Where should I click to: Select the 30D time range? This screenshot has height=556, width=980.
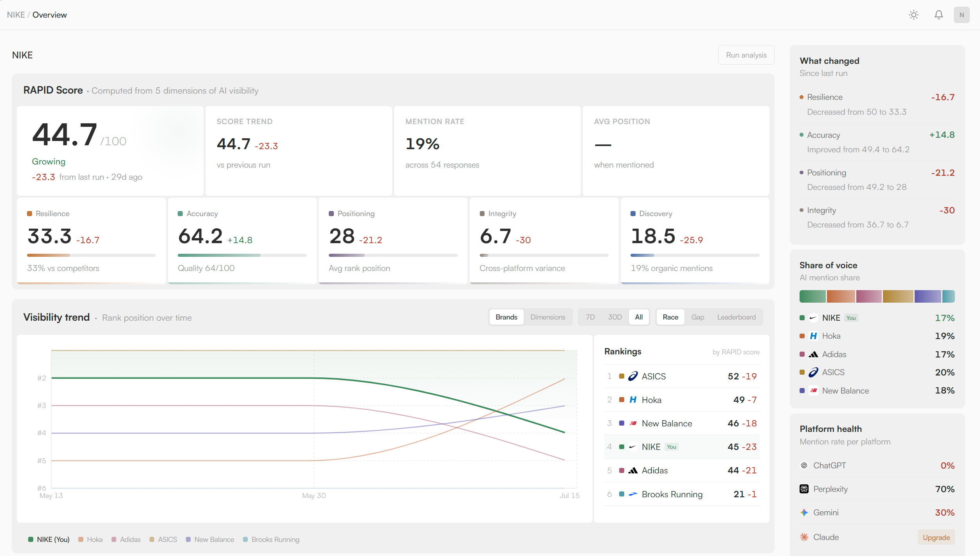(x=615, y=317)
